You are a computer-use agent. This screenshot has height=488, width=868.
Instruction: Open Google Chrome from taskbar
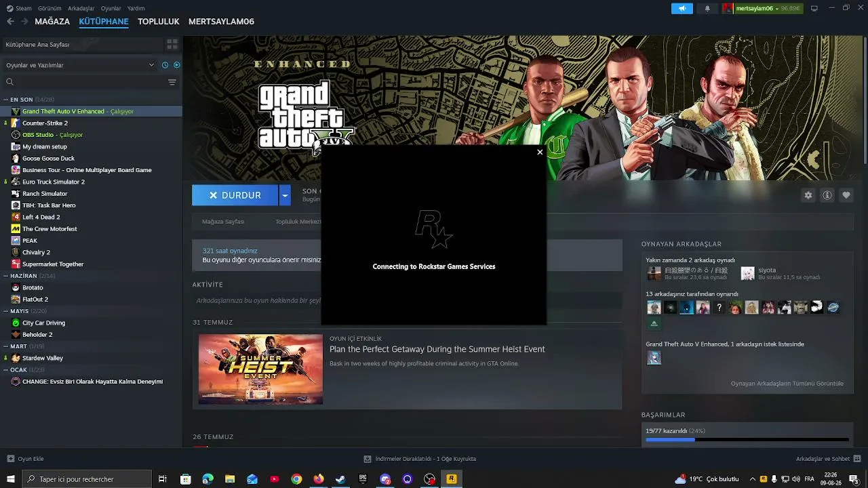point(296,479)
